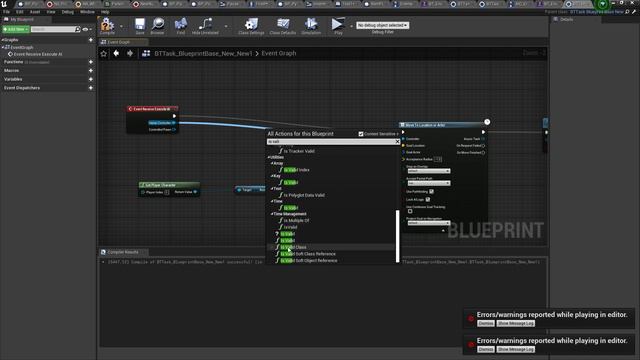
Task: Add a new variable with Variables plus icon
Action: coord(91,79)
